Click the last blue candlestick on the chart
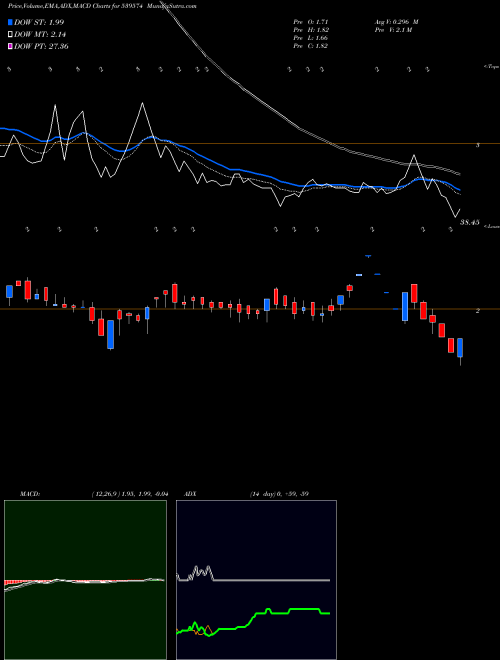Image resolution: width=500 pixels, height=660 pixels. 460,348
